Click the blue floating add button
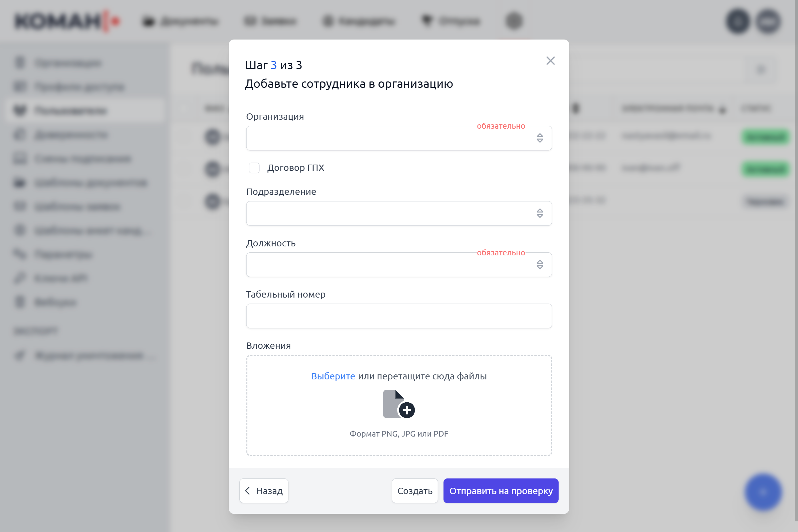The height and width of the screenshot is (532, 798). pyautogui.click(x=763, y=492)
